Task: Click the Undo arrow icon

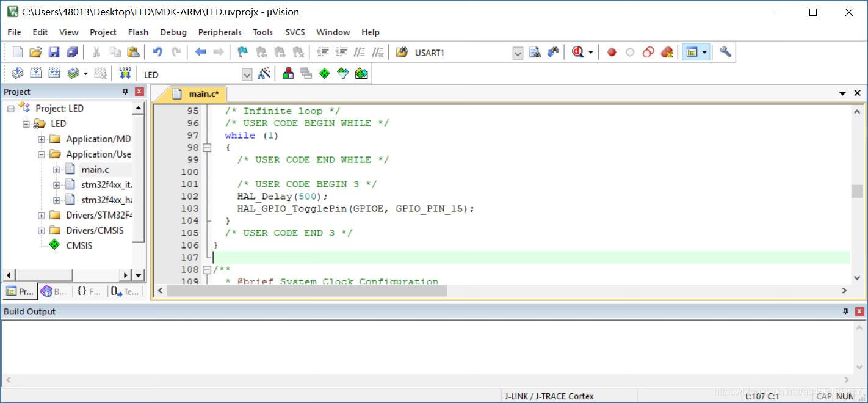Action: (x=157, y=53)
